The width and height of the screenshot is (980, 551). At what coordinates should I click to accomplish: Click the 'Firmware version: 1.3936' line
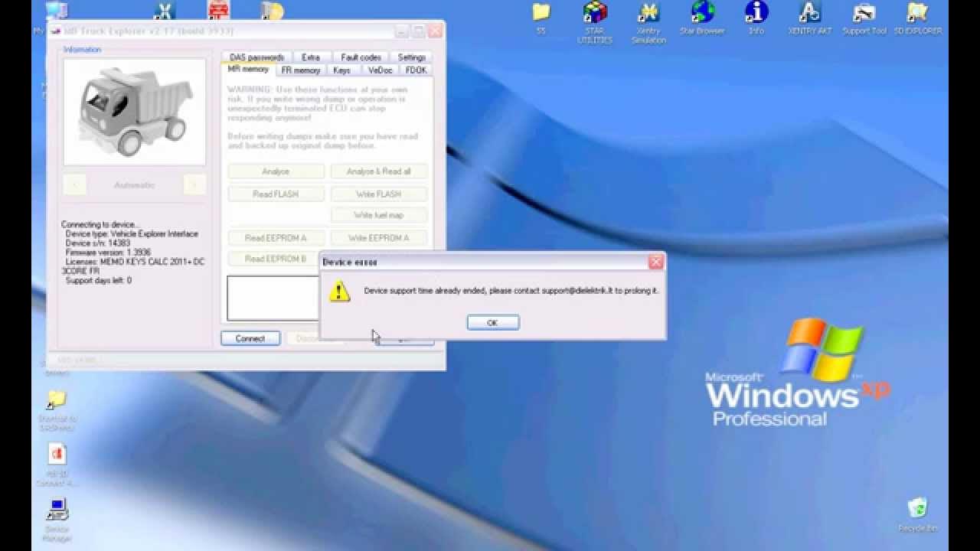108,253
